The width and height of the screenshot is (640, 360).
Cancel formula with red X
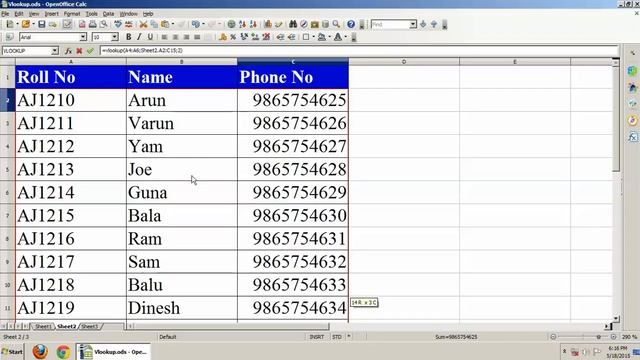(x=79, y=51)
